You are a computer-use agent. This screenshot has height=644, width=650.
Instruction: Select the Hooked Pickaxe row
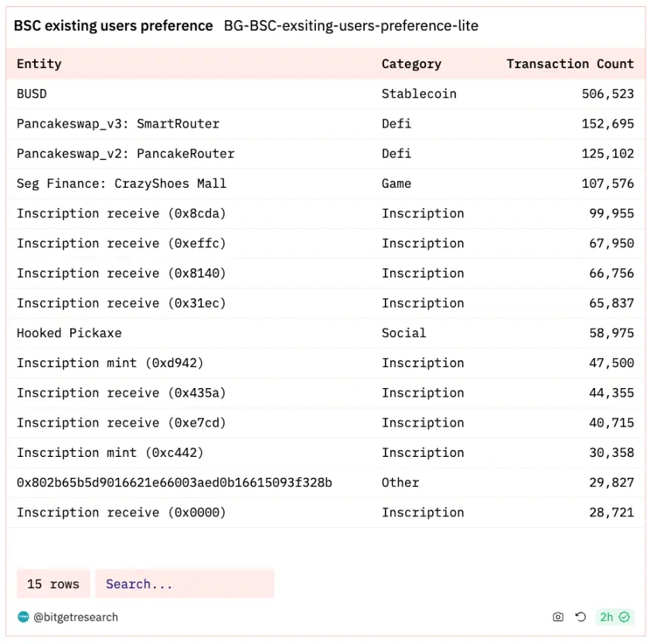(325, 333)
